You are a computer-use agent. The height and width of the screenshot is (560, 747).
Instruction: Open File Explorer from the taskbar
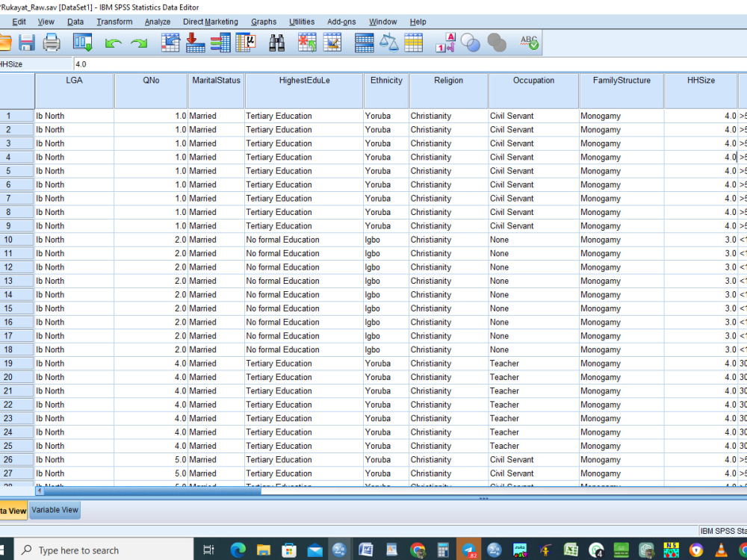point(264,550)
